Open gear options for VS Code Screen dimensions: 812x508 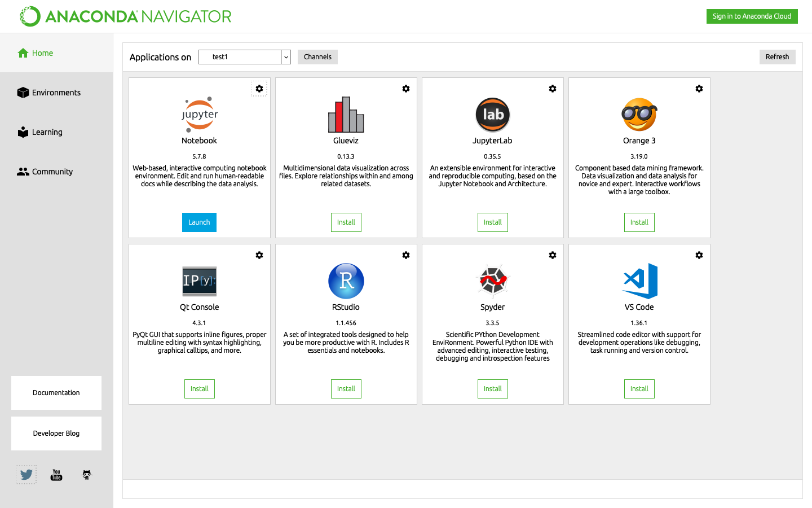699,255
